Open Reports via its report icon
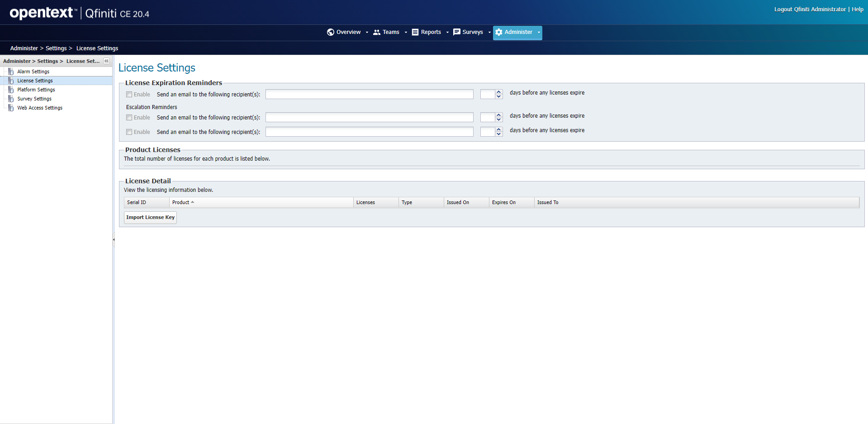 (x=416, y=32)
